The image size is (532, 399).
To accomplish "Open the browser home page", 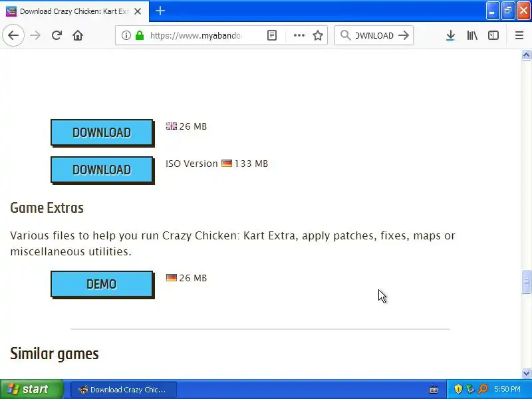I will pos(78,35).
